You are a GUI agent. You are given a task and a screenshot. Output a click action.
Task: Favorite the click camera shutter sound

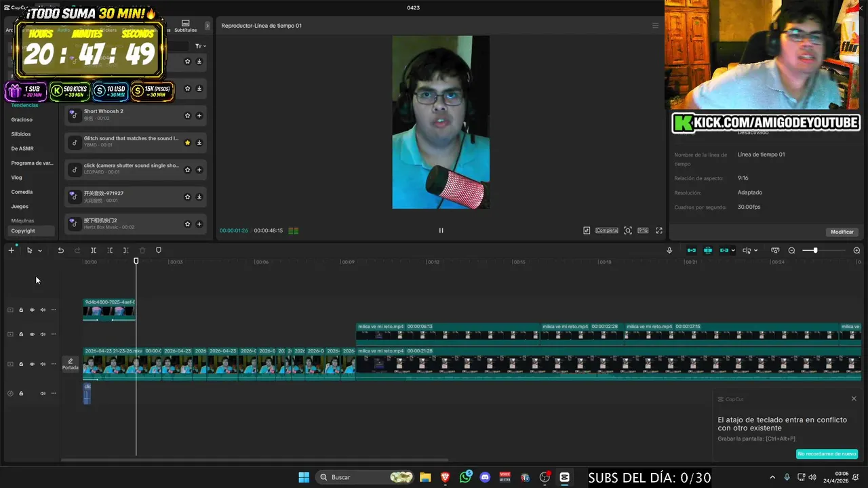[188, 169]
